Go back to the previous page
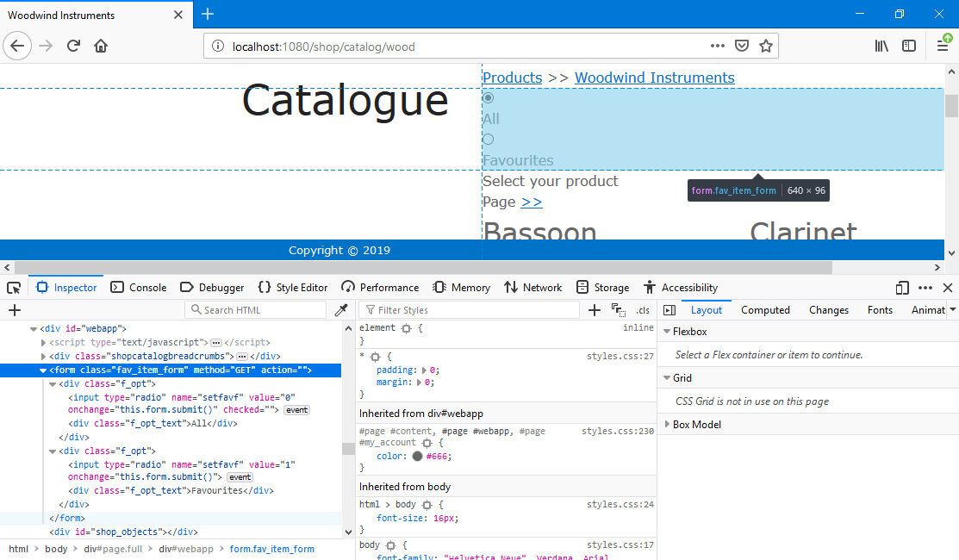Image resolution: width=959 pixels, height=560 pixels. click(17, 46)
